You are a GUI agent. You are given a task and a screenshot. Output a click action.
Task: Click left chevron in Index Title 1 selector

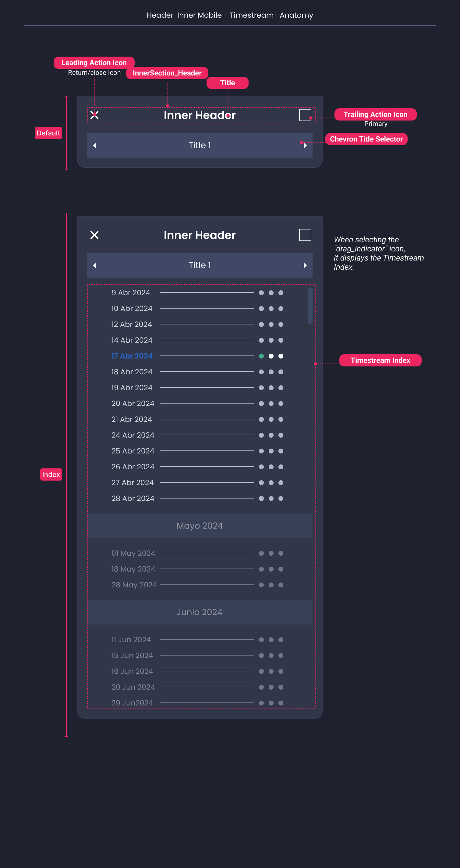(94, 265)
